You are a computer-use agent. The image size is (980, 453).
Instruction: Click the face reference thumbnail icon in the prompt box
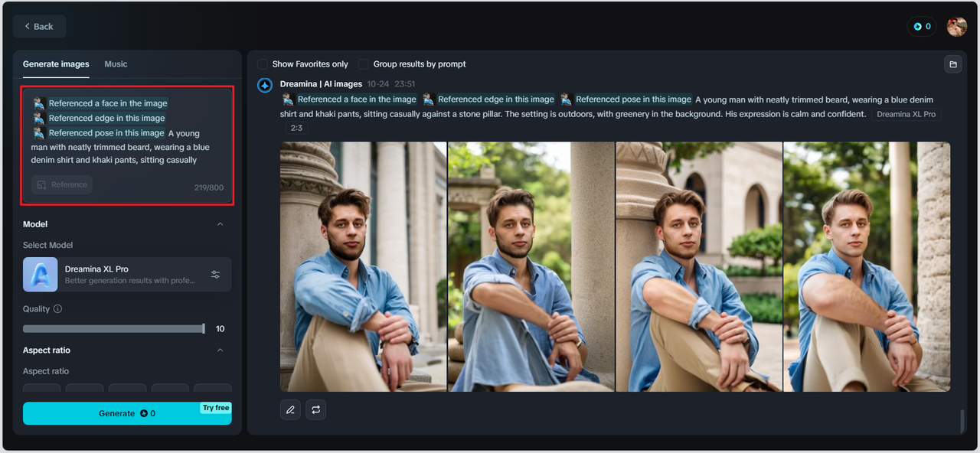click(39, 103)
